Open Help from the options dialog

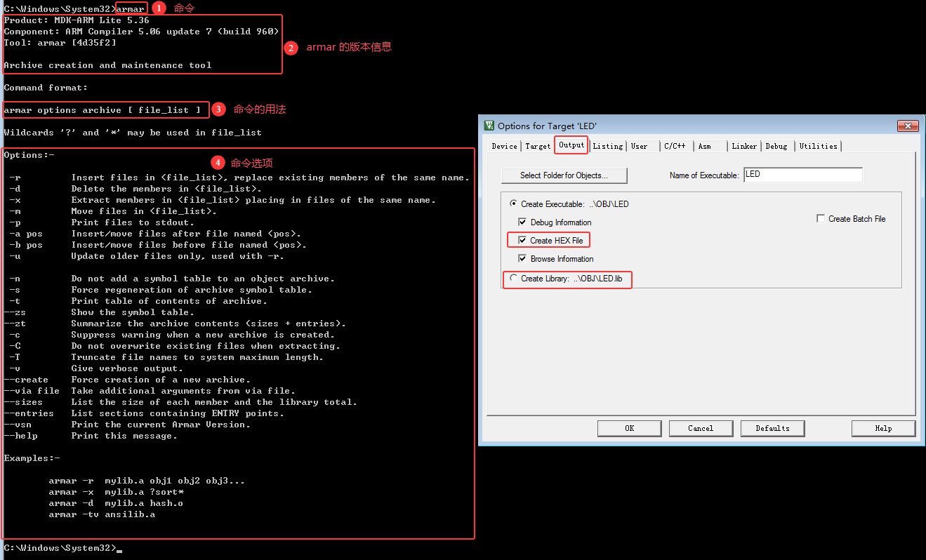point(883,428)
